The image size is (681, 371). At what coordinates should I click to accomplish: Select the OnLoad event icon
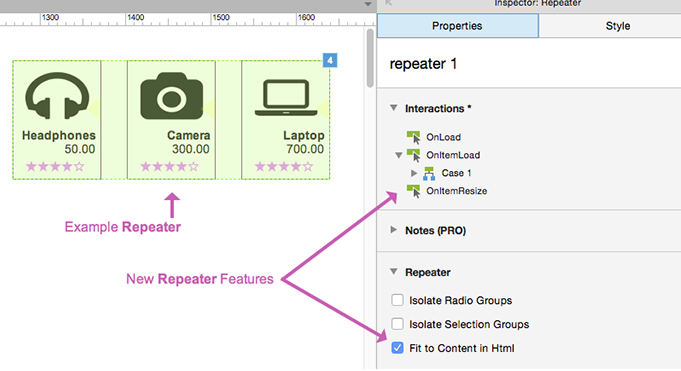pyautogui.click(x=413, y=137)
